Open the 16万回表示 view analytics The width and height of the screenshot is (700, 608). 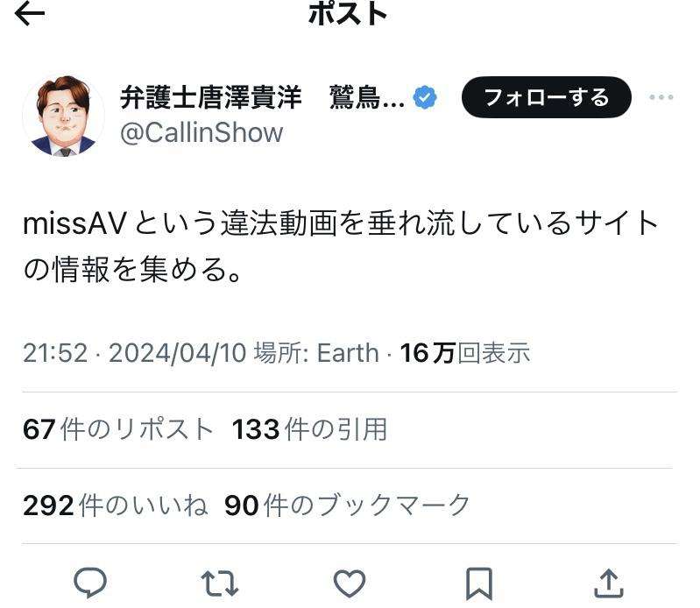tap(465, 353)
